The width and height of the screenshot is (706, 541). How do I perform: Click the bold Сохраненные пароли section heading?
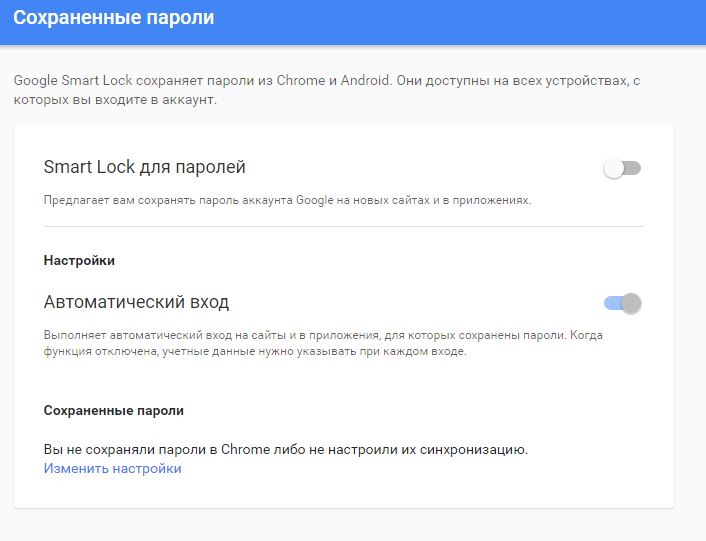click(113, 410)
